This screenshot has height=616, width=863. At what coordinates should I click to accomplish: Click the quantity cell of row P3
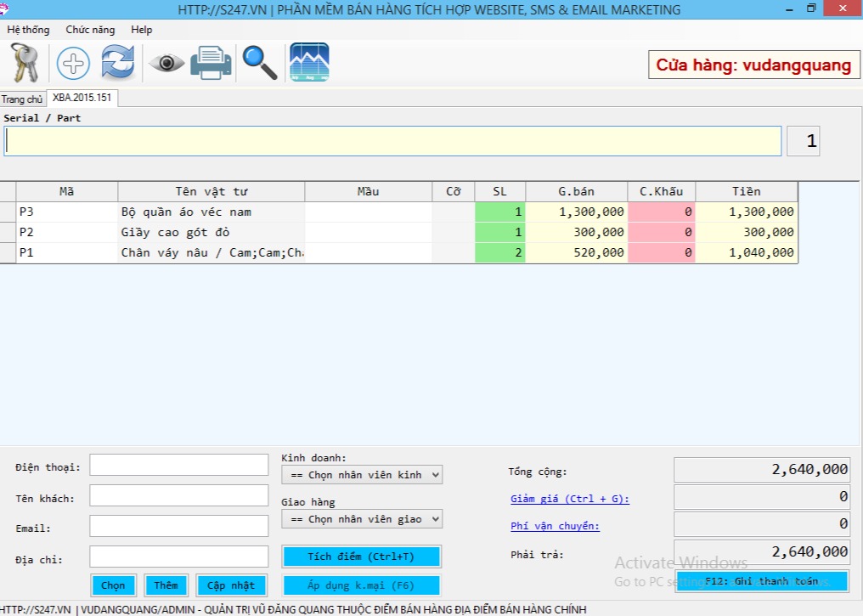click(x=499, y=212)
